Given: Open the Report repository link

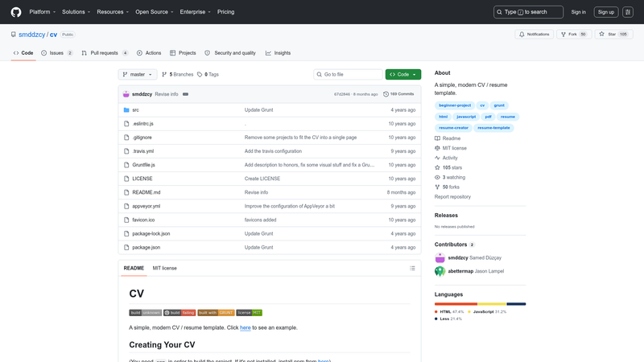Looking at the screenshot, I should click(452, 196).
